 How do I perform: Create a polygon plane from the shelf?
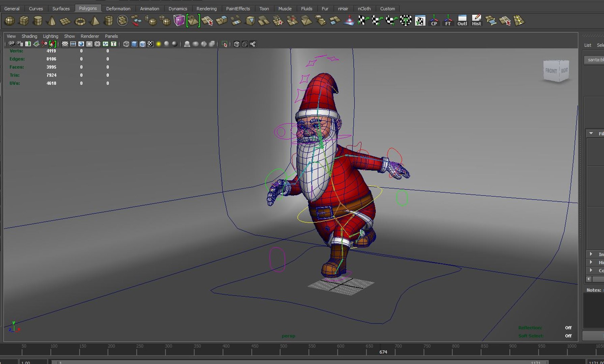[x=65, y=21]
